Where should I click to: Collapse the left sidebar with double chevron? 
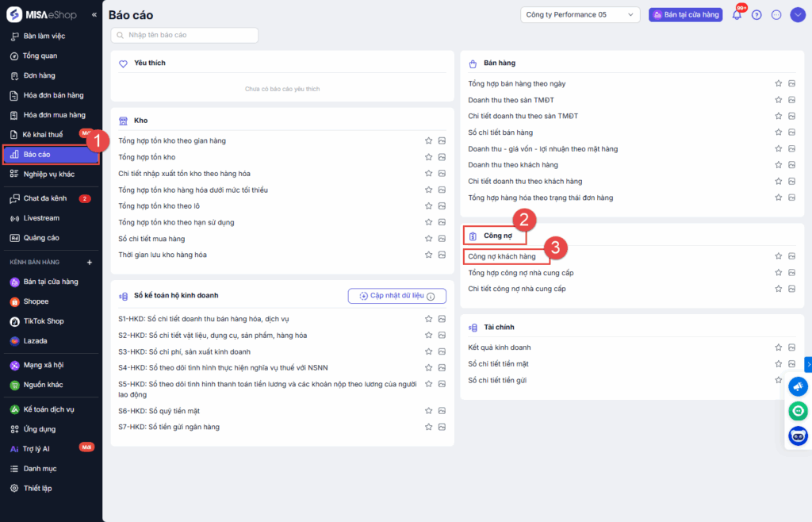[x=94, y=15]
